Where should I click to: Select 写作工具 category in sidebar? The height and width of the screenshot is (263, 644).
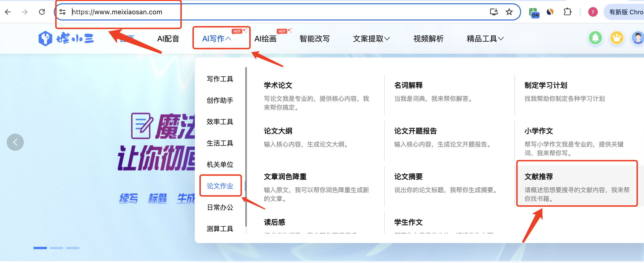coord(220,79)
